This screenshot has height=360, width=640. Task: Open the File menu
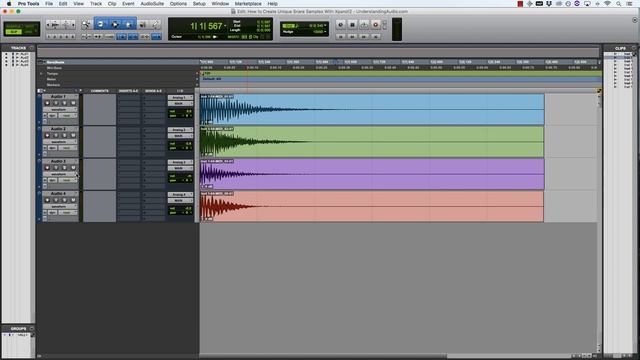click(49, 4)
